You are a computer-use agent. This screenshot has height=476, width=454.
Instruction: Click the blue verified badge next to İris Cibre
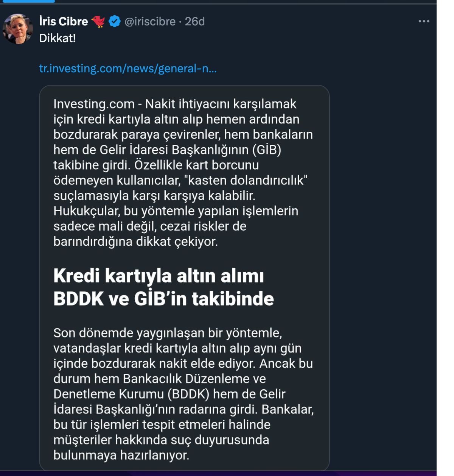coord(115,22)
